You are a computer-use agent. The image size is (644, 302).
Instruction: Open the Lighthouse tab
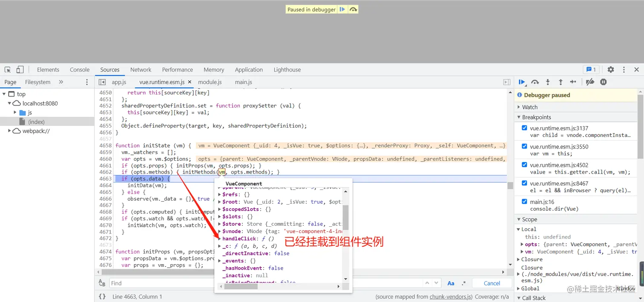pyautogui.click(x=287, y=70)
